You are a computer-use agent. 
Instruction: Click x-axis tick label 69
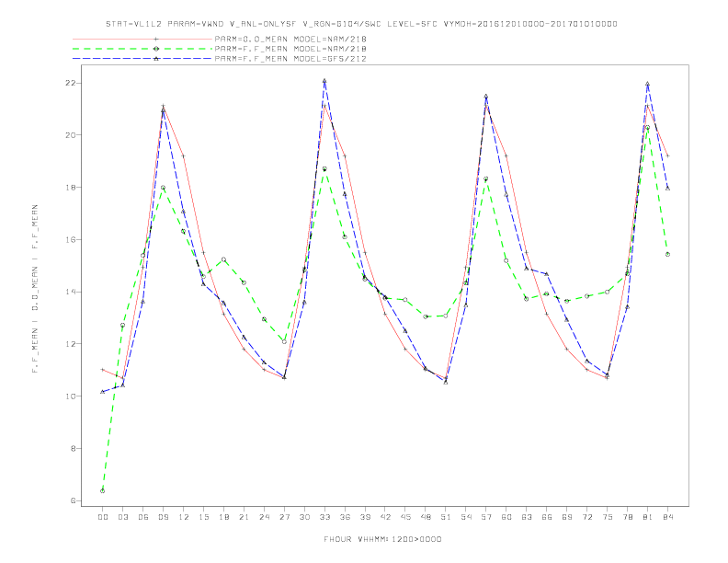pos(567,517)
